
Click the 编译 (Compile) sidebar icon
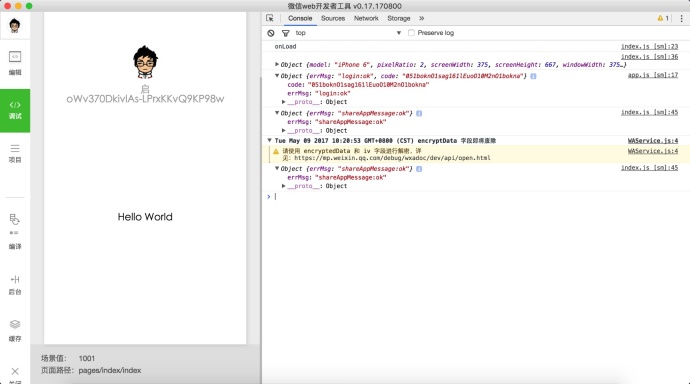click(x=15, y=231)
